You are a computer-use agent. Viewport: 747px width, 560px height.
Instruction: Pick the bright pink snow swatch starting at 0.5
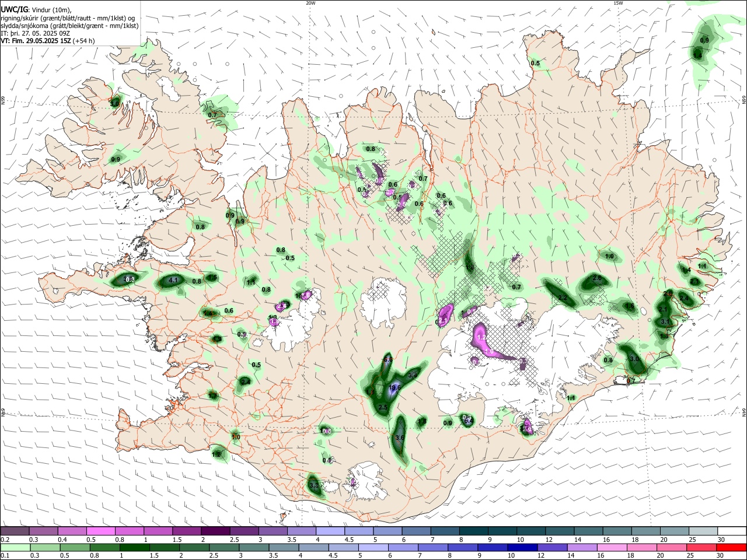tap(101, 531)
